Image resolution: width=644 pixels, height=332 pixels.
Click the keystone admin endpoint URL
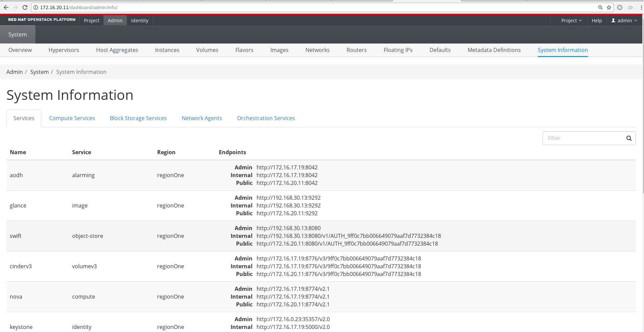(x=293, y=319)
